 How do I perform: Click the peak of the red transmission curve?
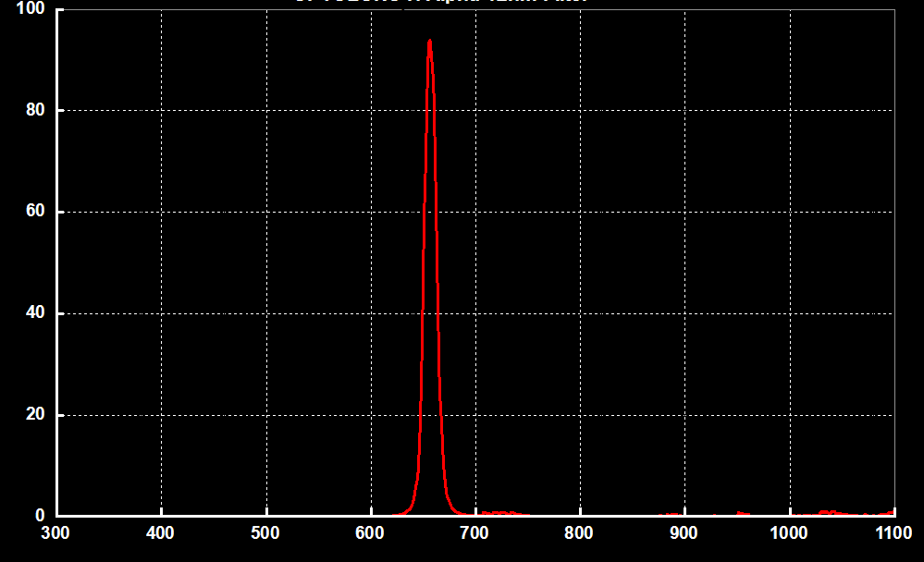[x=429, y=42]
